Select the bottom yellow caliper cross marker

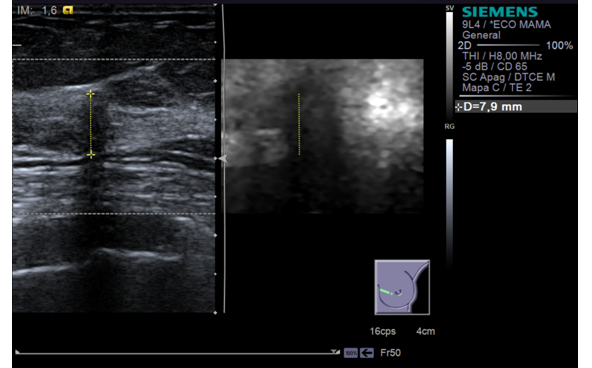pyautogui.click(x=91, y=154)
